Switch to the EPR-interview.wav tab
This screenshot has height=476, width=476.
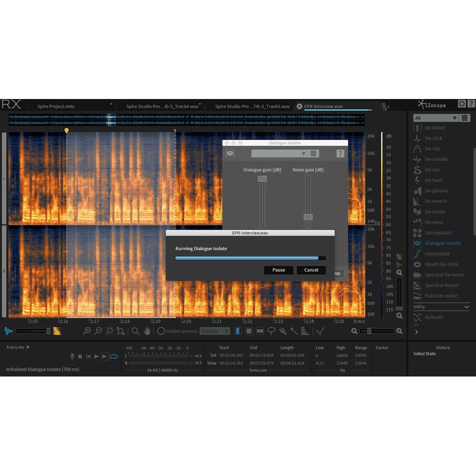(333, 106)
